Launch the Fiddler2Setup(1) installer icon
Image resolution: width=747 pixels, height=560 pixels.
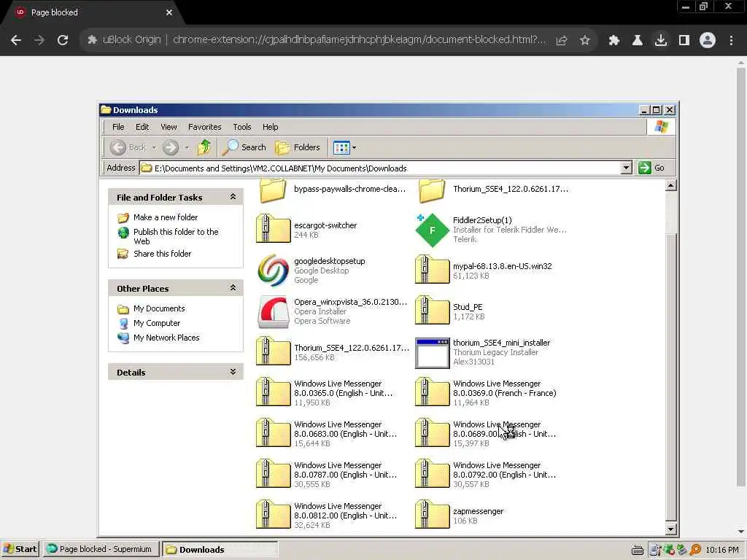[x=432, y=230]
